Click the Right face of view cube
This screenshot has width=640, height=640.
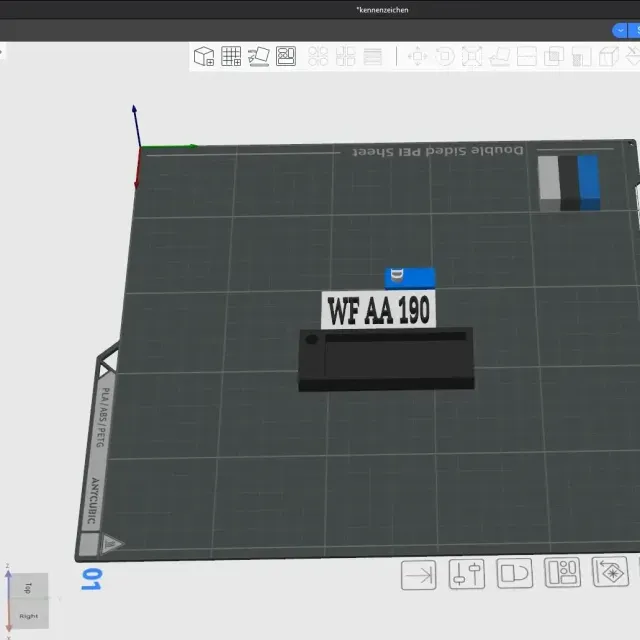coord(29,616)
